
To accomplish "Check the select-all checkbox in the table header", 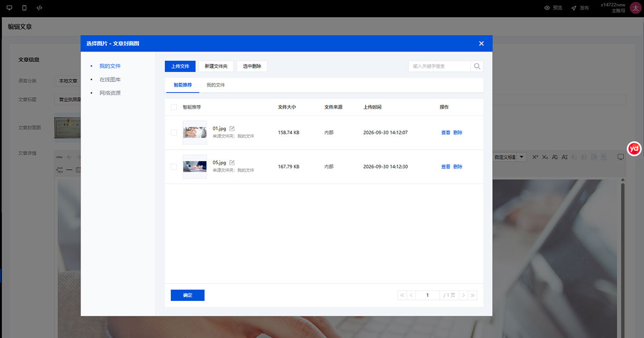I will 173,107.
